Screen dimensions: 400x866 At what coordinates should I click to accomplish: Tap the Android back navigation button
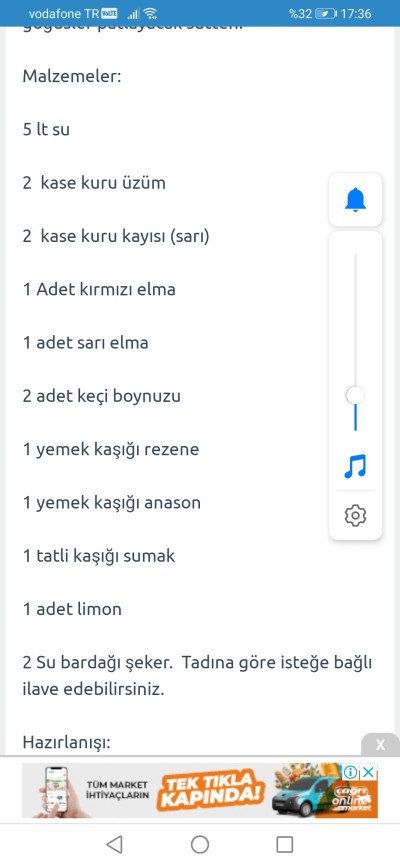pos(114,844)
